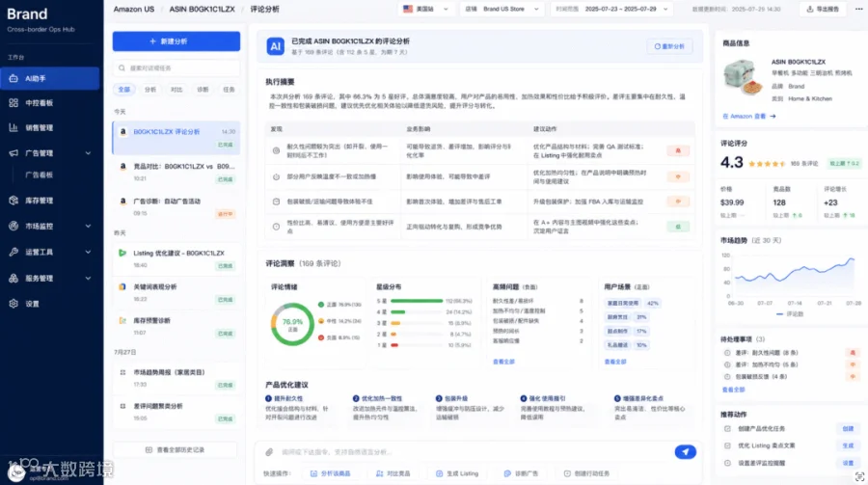Click the 诊断广告 quick action
The height and width of the screenshot is (485, 868).
[x=521, y=474]
